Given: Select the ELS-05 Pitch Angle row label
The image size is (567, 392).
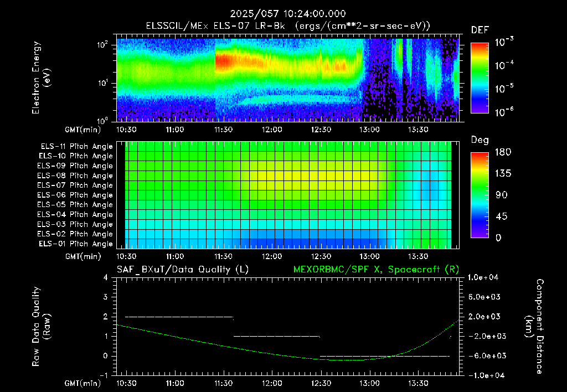Looking at the screenshot, I should click(75, 205).
